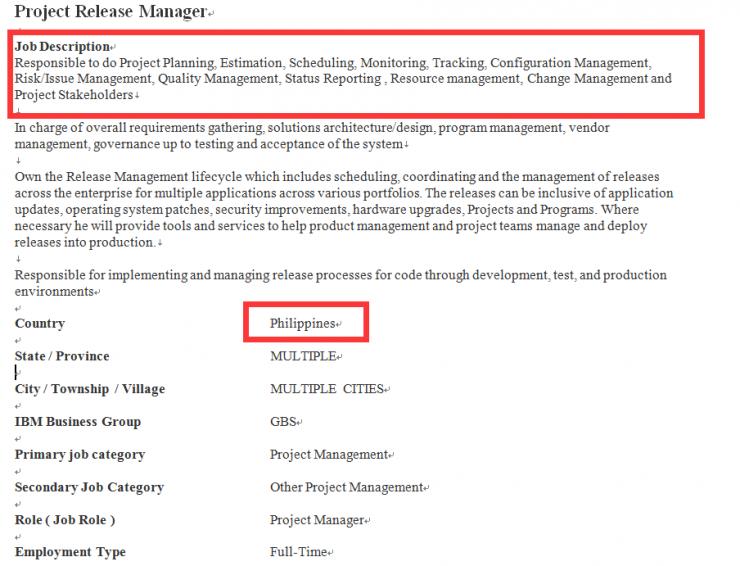
Task: Click the Other Project Management value
Action: click(346, 488)
